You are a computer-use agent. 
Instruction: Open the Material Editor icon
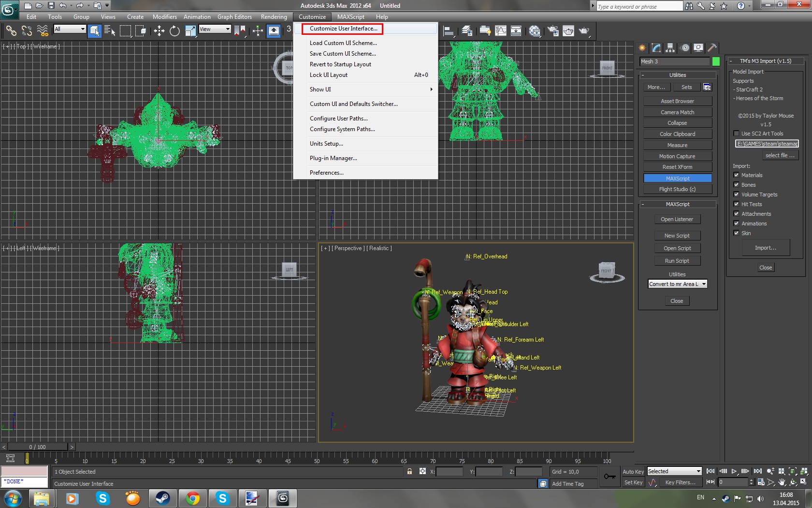535,31
